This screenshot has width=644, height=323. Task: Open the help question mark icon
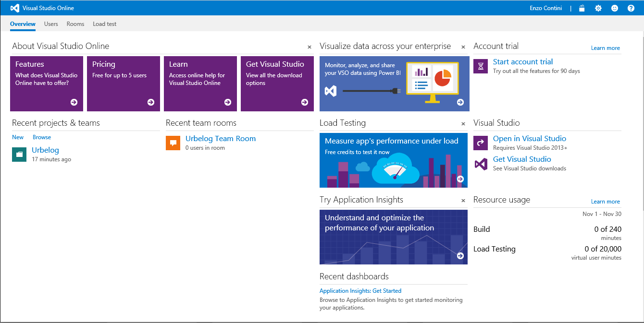pyautogui.click(x=631, y=8)
